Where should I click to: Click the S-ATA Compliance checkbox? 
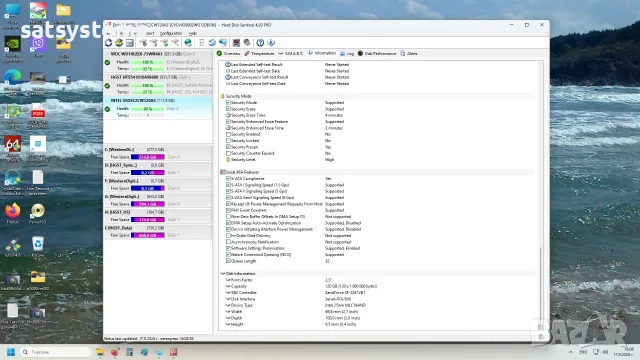[x=228, y=179]
